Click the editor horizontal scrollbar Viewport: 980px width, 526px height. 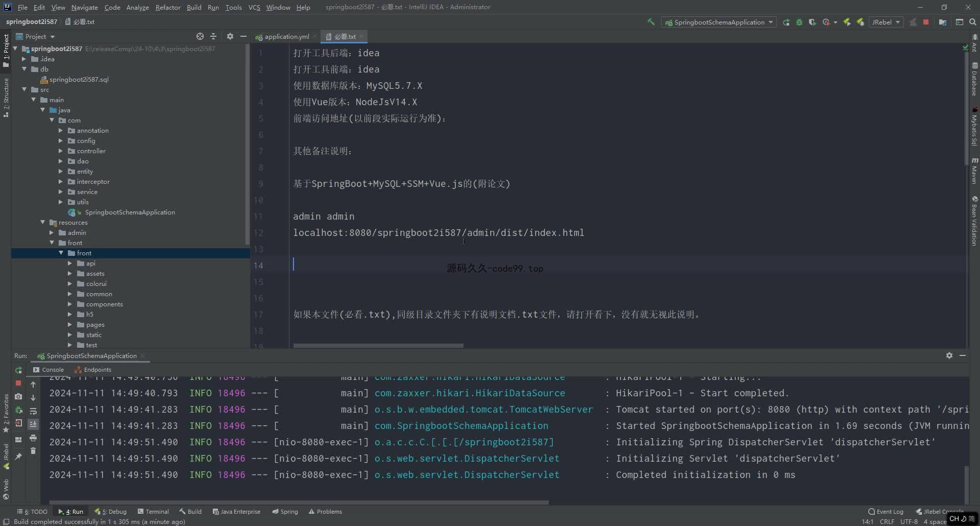[378, 346]
